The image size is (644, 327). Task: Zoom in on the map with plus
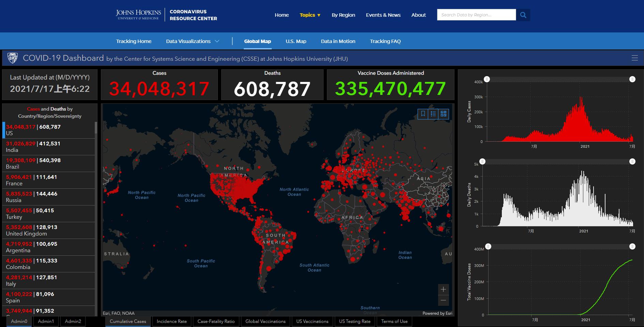coord(443,289)
